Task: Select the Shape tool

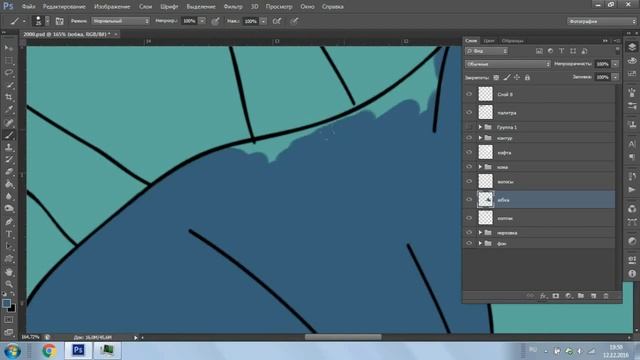Action: click(9, 259)
